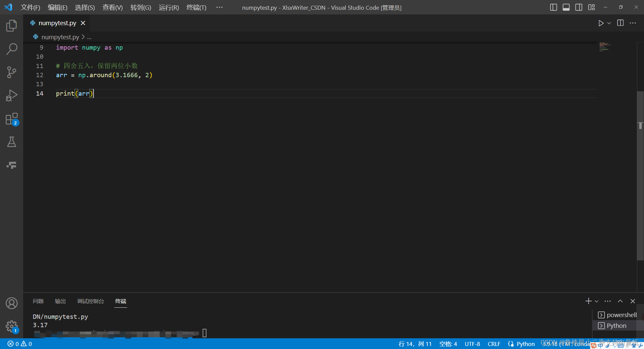
Task: Open run options dropdown arrow
Action: click(x=609, y=23)
